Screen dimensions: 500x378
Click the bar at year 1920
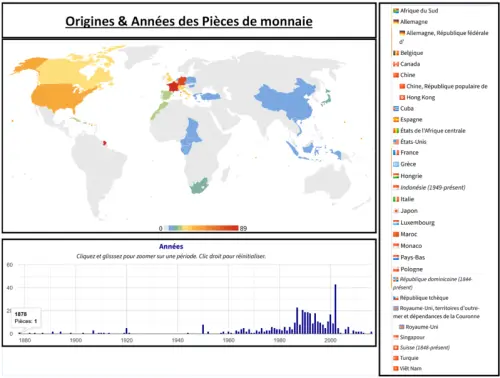tap(126, 331)
